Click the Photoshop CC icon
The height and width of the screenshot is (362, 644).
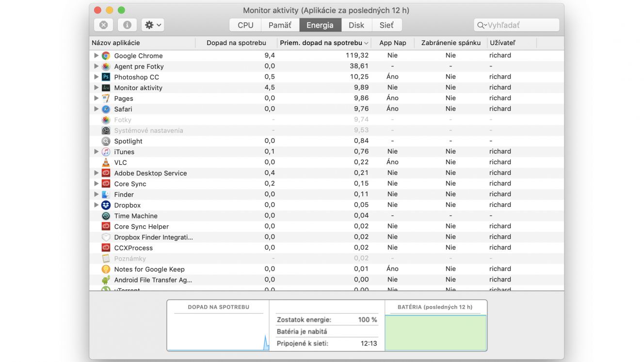(106, 77)
